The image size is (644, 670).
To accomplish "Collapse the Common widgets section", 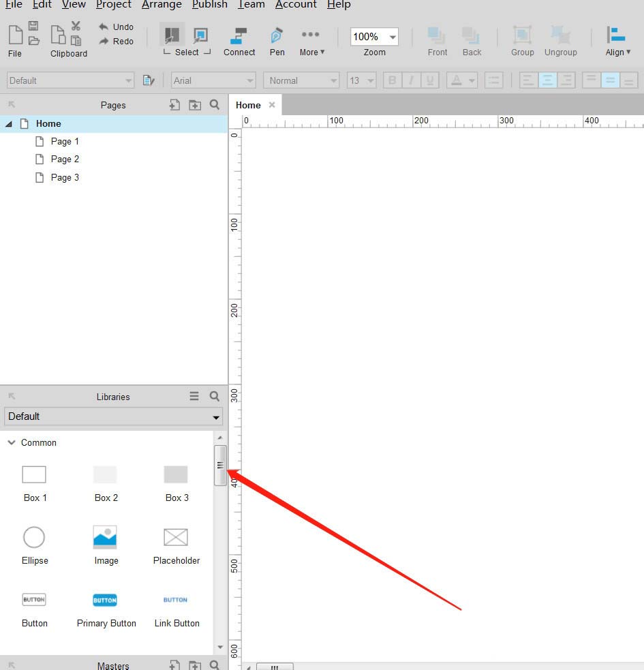I will (12, 442).
